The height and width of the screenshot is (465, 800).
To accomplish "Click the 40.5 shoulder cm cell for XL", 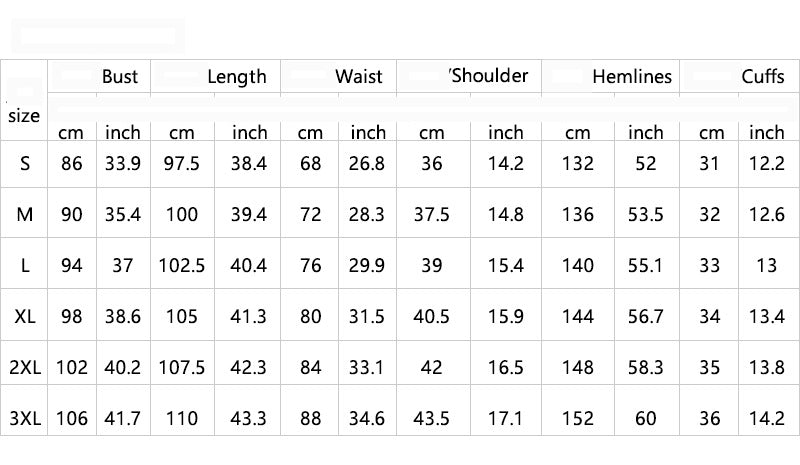I will tap(431, 317).
